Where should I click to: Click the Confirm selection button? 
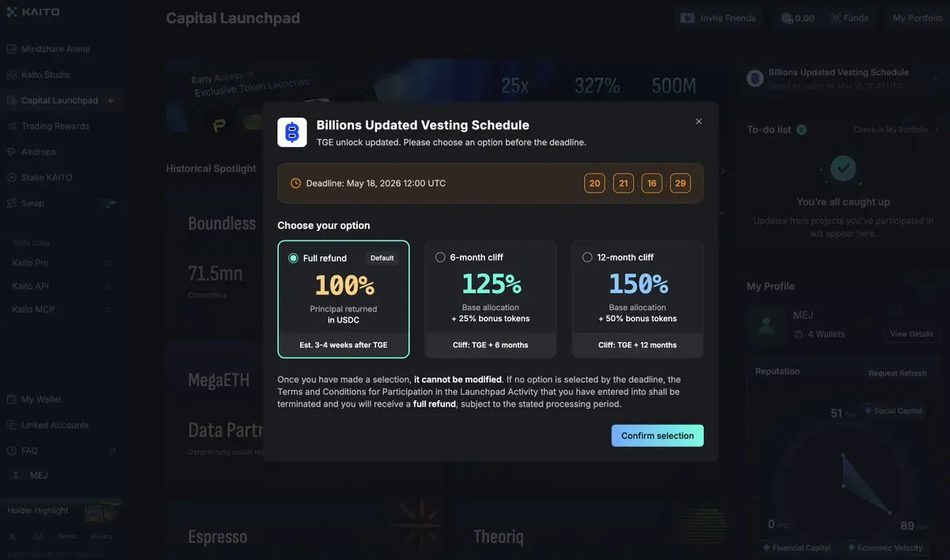(657, 436)
